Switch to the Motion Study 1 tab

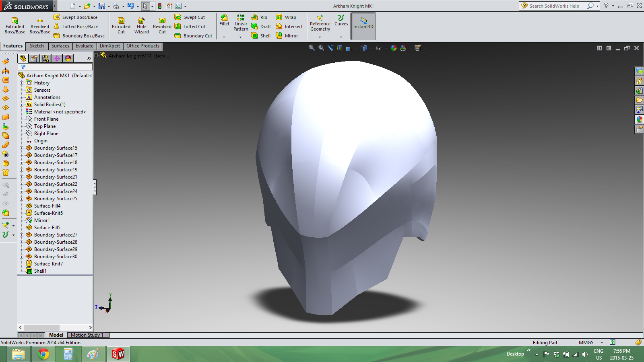pyautogui.click(x=87, y=335)
